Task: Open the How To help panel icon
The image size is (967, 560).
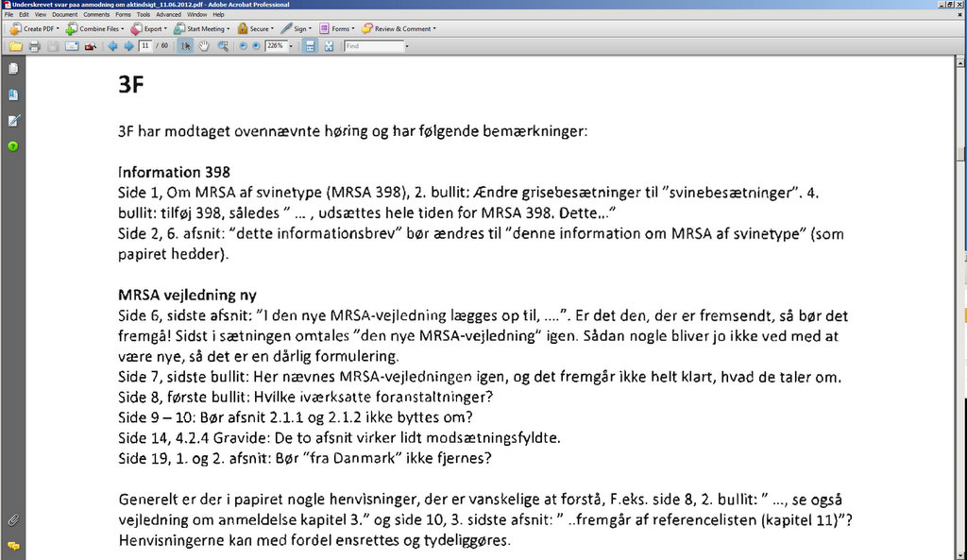Action: (13, 146)
